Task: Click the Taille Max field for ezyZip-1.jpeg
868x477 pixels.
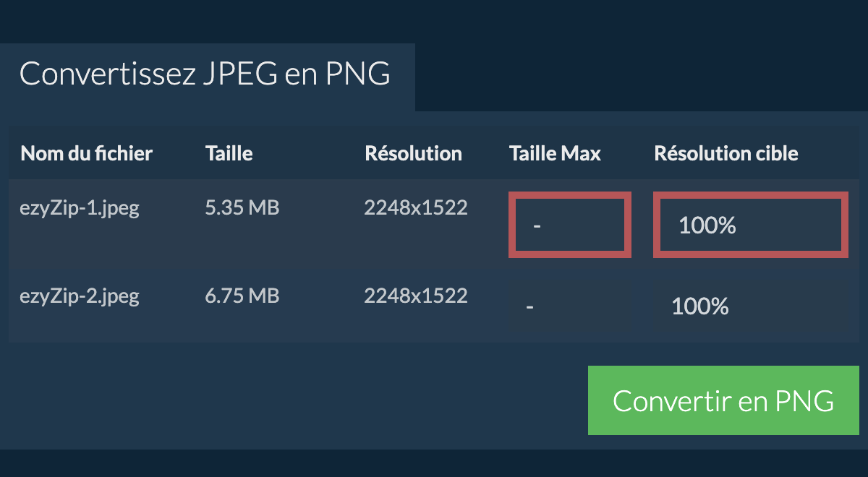Action: 569,224
